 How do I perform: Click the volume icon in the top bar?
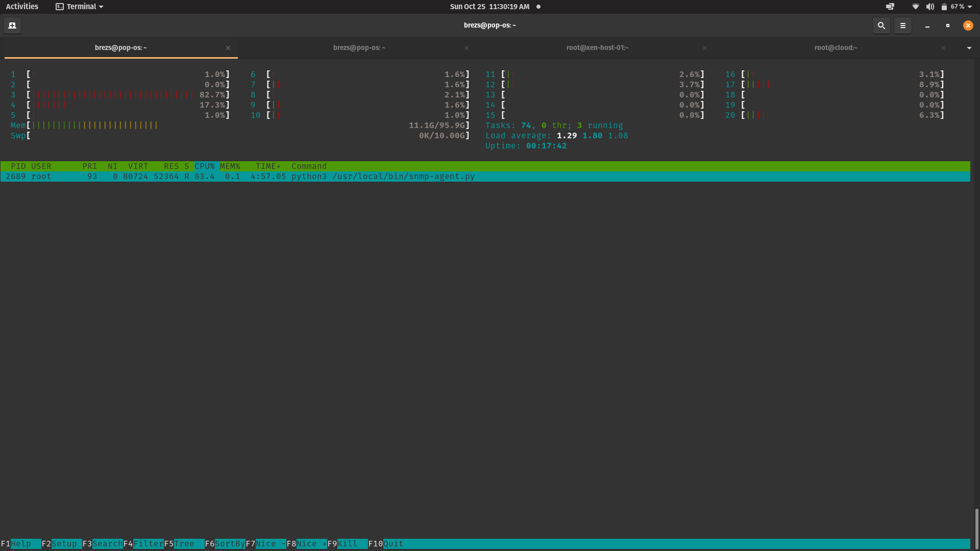[930, 7]
